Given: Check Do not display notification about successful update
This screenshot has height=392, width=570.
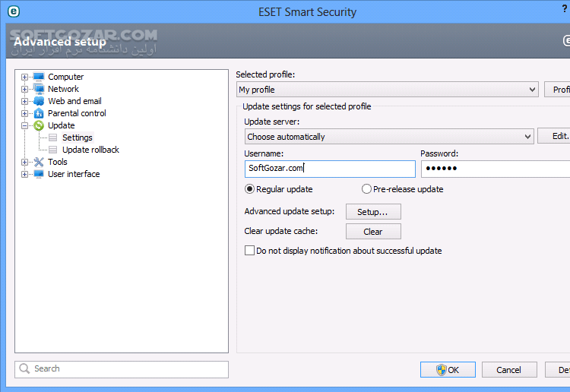Looking at the screenshot, I should click(x=249, y=251).
